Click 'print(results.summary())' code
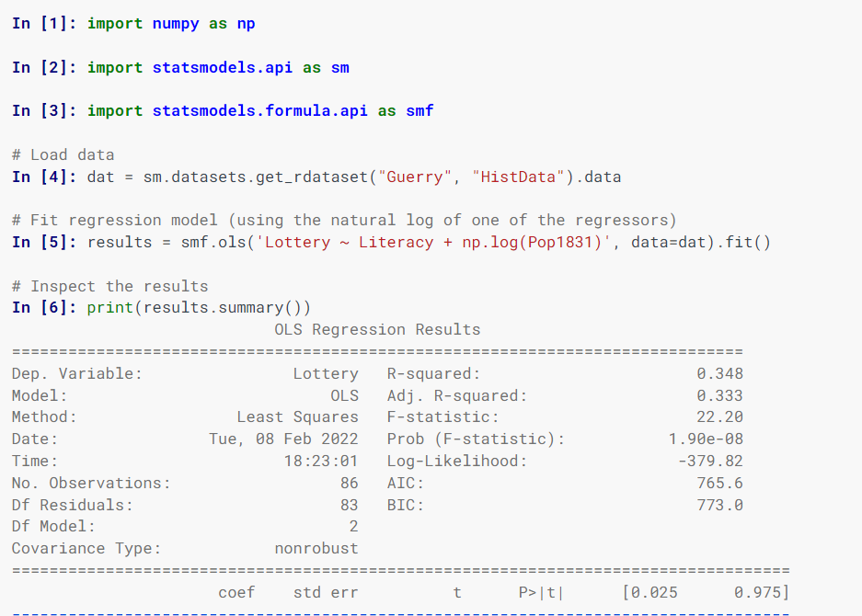 [199, 307]
